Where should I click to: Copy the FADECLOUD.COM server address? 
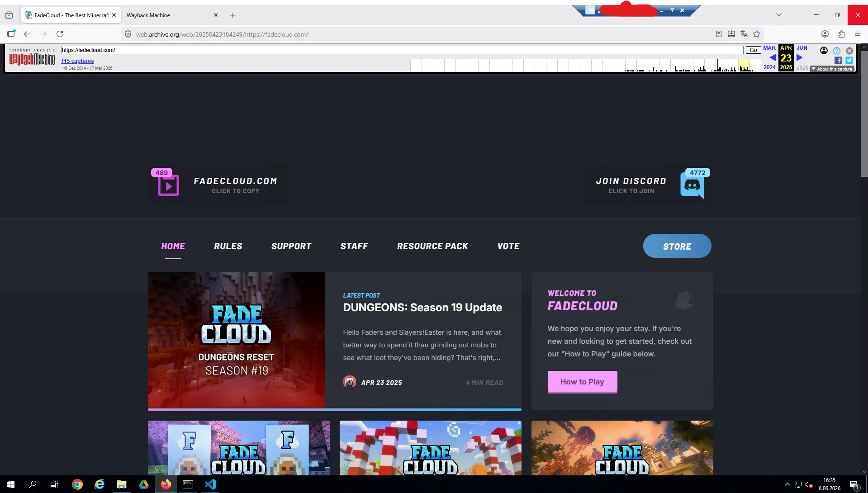(235, 181)
